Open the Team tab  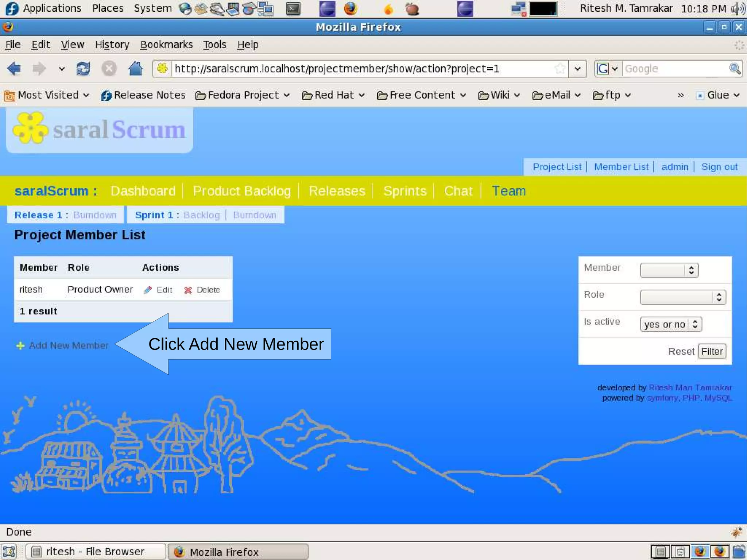point(509,191)
